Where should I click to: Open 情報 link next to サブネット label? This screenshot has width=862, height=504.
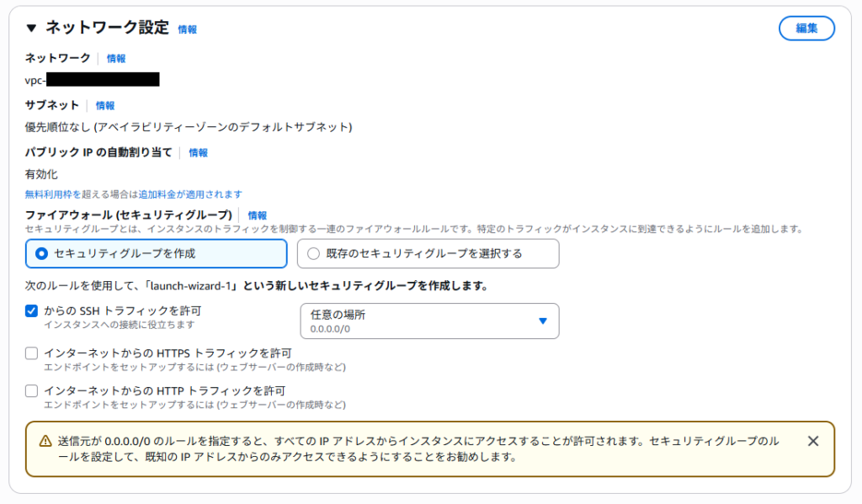coord(105,106)
